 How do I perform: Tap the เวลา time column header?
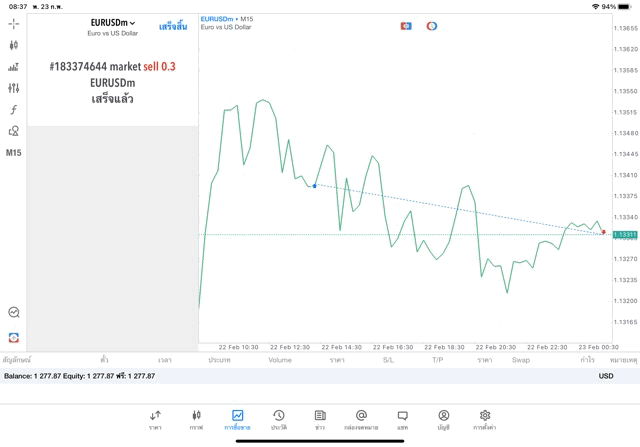point(165,360)
